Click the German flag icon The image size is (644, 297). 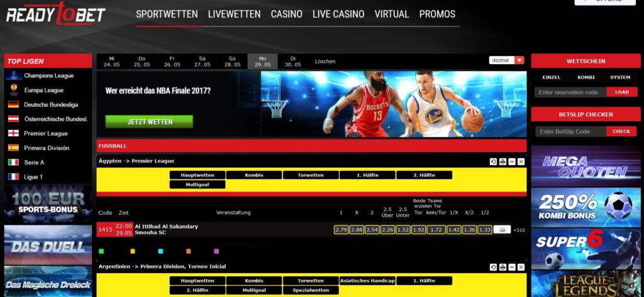coord(14,105)
